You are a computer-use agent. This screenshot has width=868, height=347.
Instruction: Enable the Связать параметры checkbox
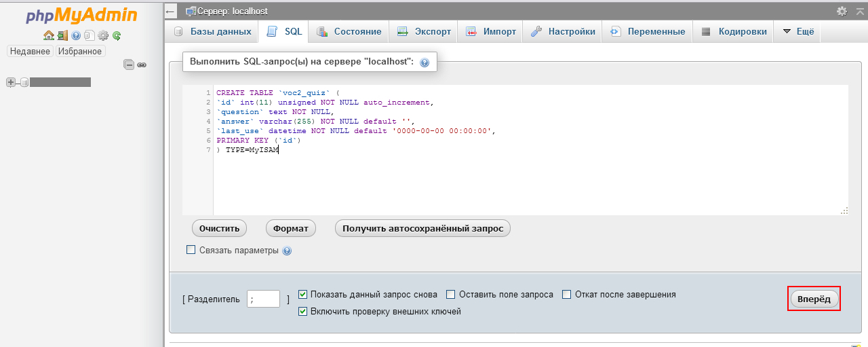click(191, 250)
